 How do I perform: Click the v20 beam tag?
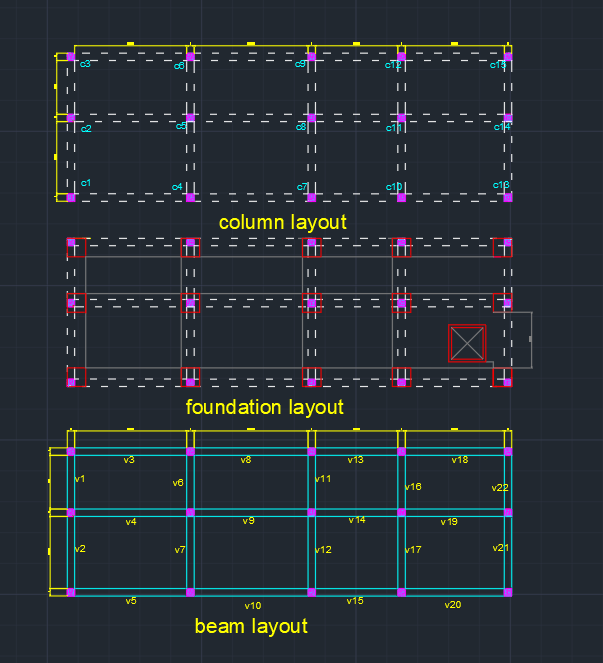[x=453, y=605]
